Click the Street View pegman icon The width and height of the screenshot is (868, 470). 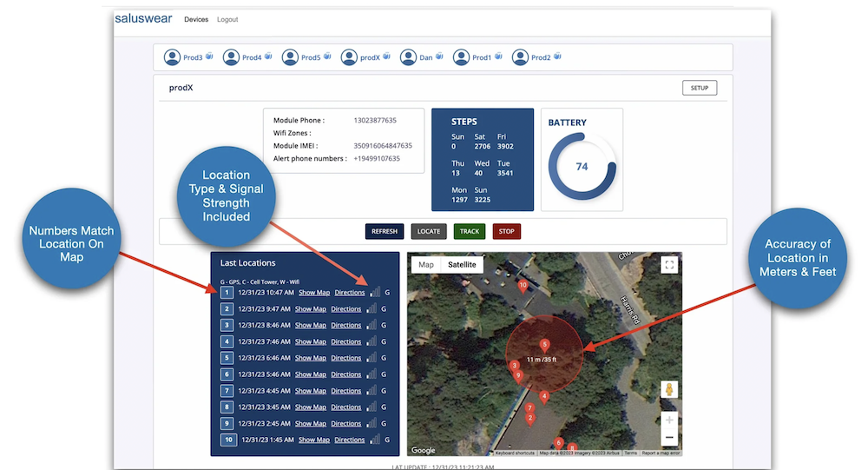pos(668,390)
